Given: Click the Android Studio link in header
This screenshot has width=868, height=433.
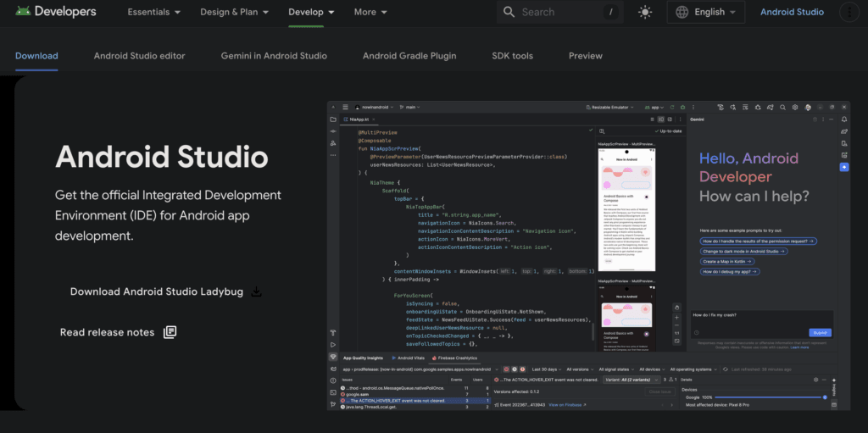Looking at the screenshot, I should 793,12.
